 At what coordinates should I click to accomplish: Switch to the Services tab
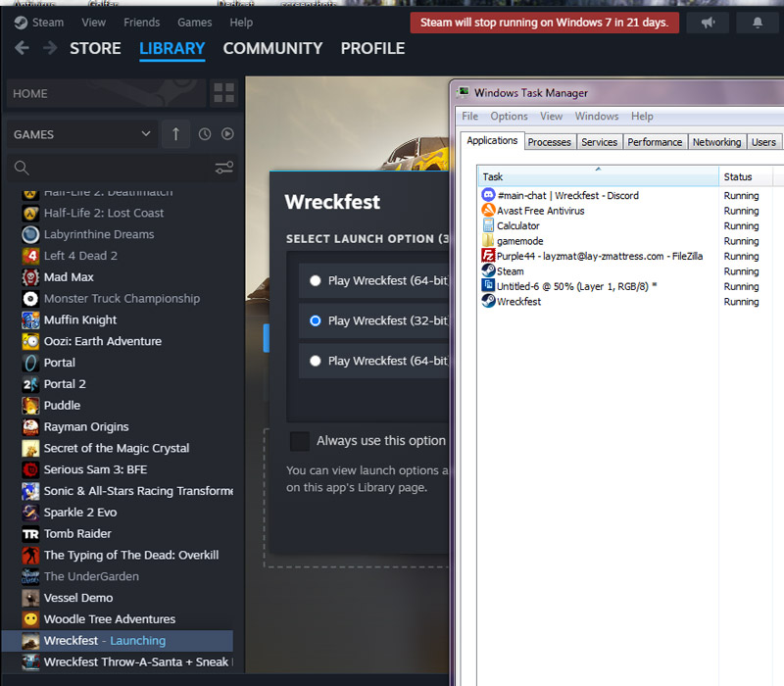click(x=599, y=142)
